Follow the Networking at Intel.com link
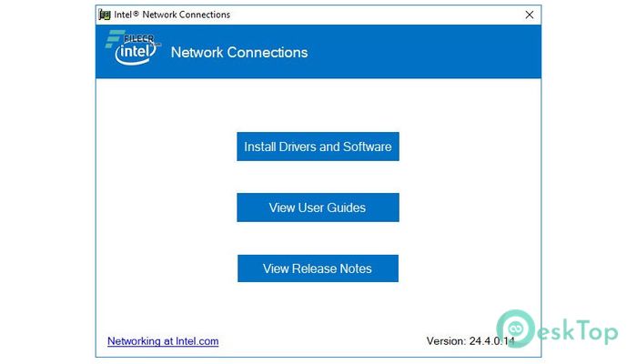 coord(163,341)
